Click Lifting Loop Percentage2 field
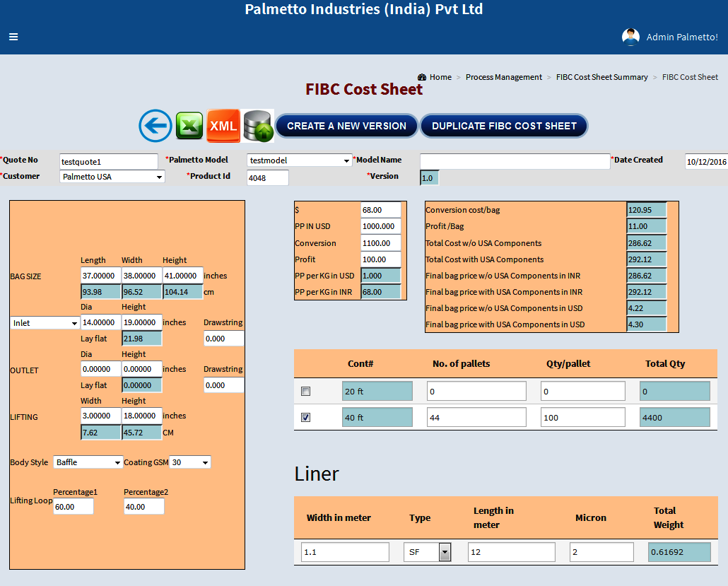The width and height of the screenshot is (728, 586). [144, 507]
